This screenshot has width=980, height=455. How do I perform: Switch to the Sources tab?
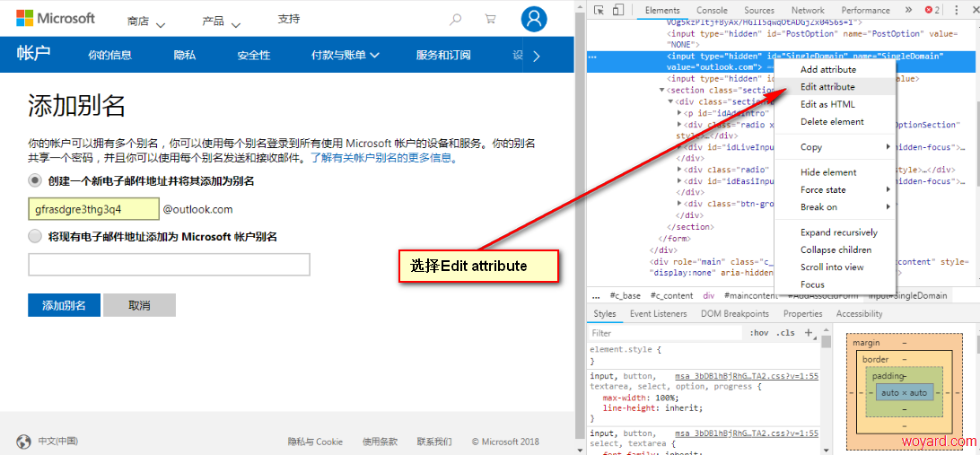pyautogui.click(x=758, y=10)
